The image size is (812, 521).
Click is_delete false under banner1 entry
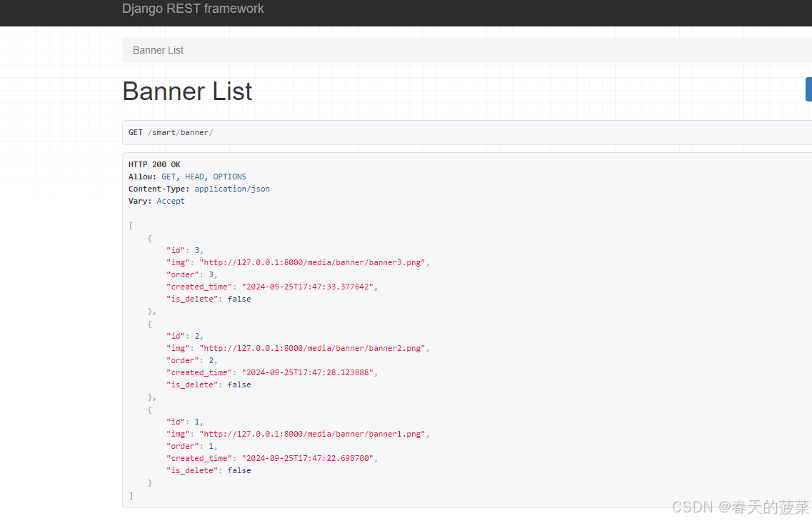coord(209,471)
